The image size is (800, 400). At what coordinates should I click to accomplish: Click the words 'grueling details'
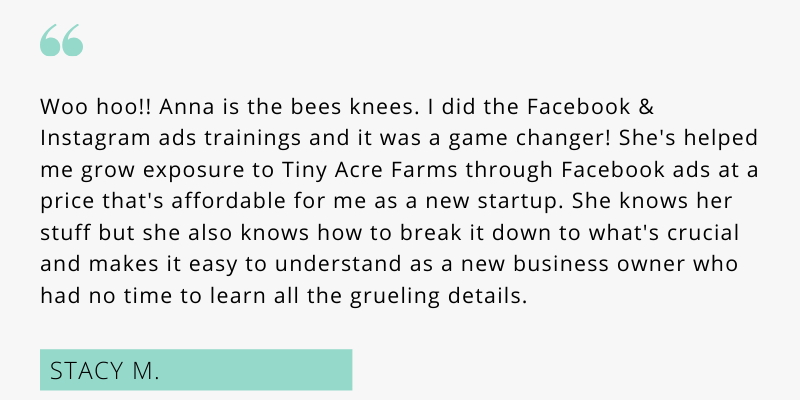tap(438, 296)
